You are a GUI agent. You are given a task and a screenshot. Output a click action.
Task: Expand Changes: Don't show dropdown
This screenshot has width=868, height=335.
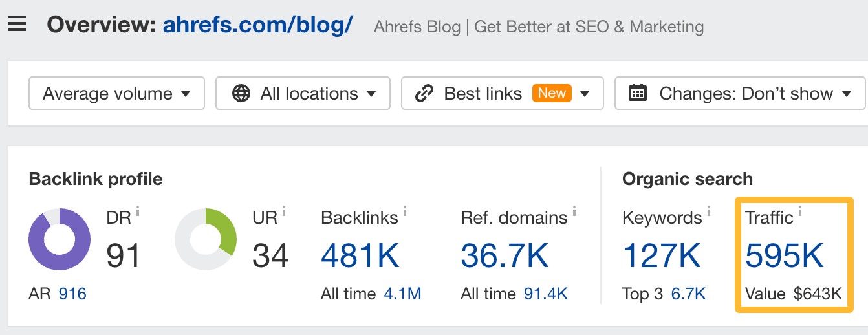pyautogui.click(x=739, y=94)
